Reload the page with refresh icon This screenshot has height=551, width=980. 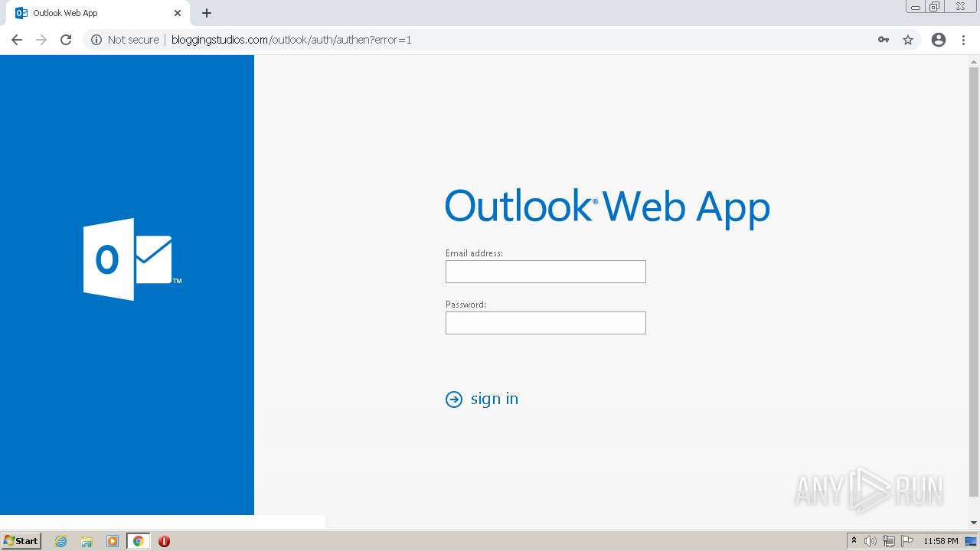tap(66, 40)
